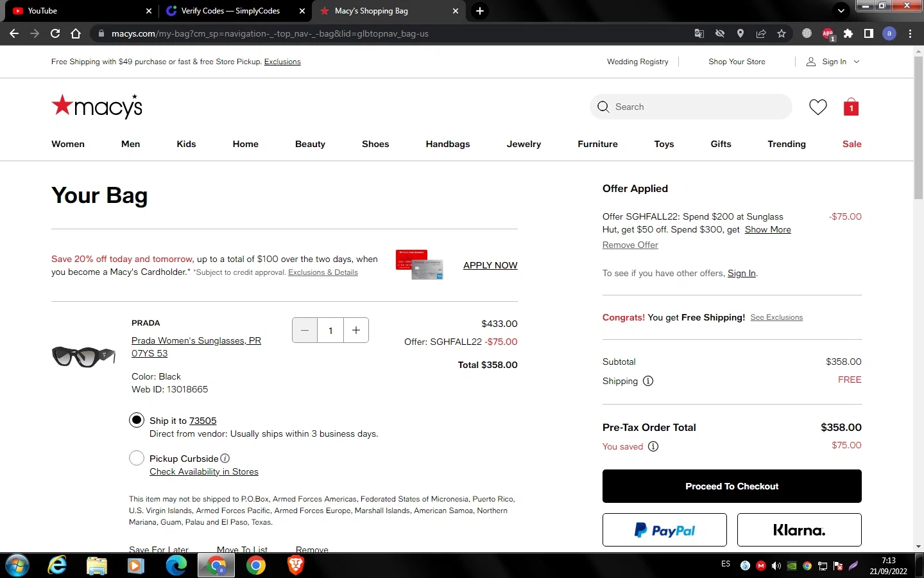Launch Internet Explorer from the taskbar
The width and height of the screenshot is (924, 578).
(57, 565)
